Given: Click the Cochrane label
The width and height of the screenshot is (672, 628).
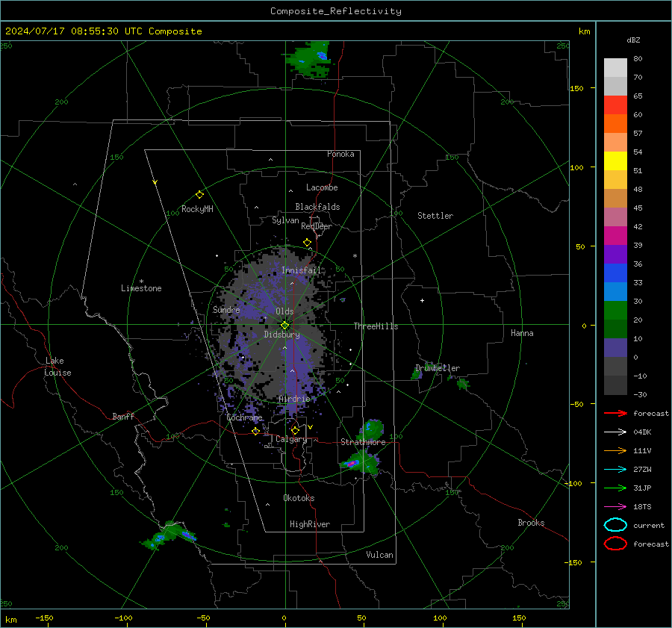Looking at the screenshot, I should point(244,417).
